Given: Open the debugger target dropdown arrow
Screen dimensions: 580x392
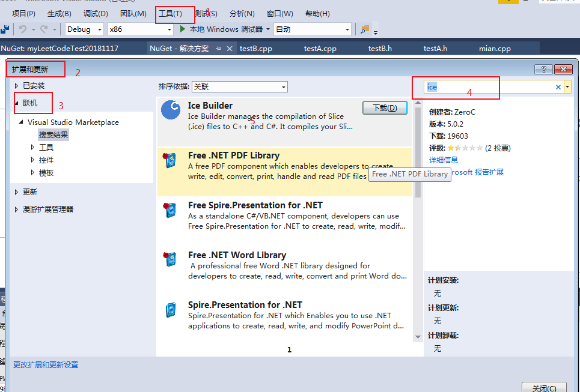Looking at the screenshot, I should coord(268,29).
